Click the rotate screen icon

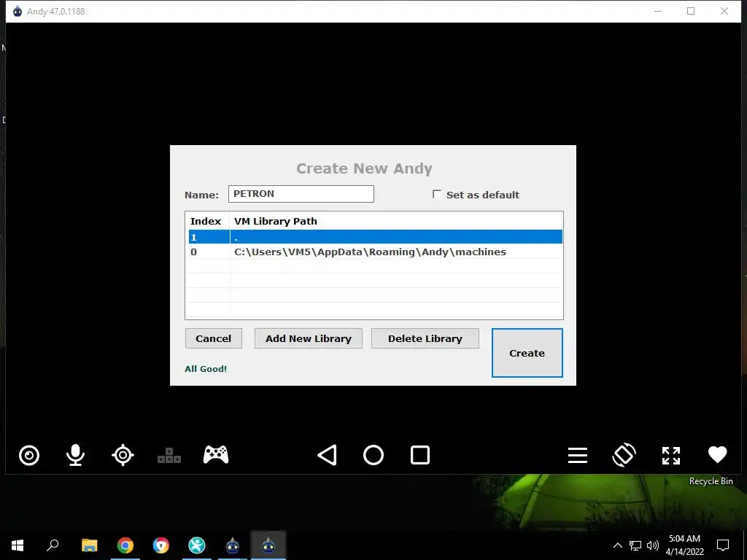point(624,455)
